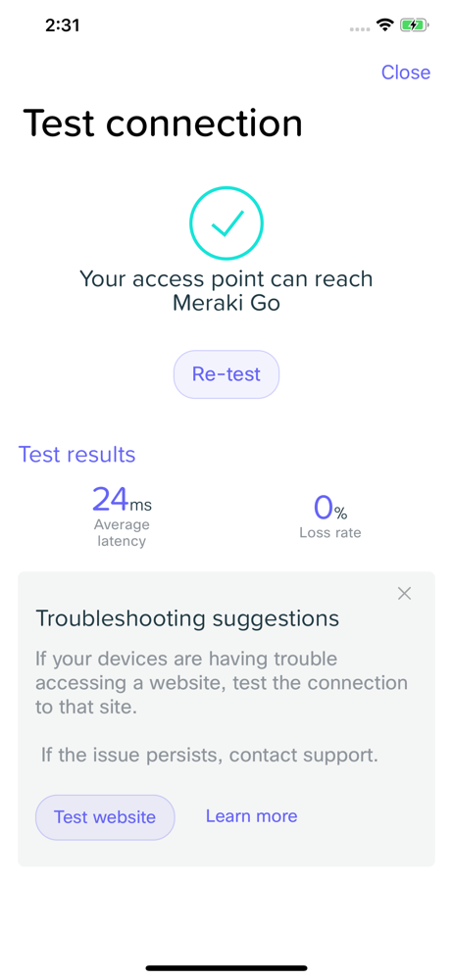Tap the Wi-Fi status icon
453x980 pixels.
tap(384, 25)
